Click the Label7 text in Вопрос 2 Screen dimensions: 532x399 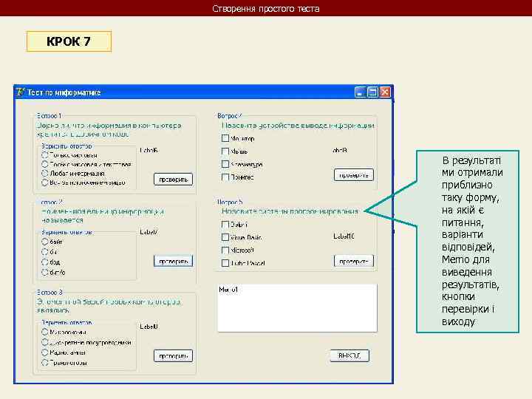(149, 232)
